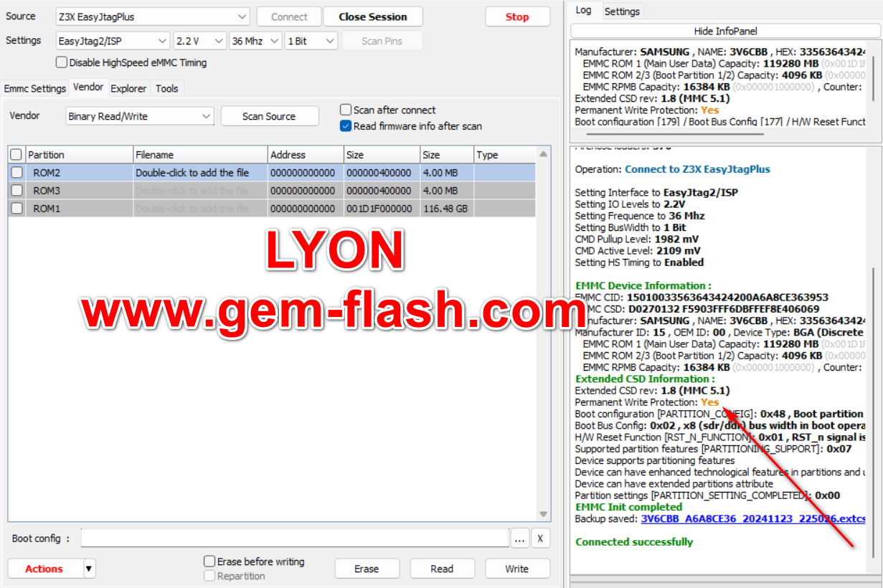Click the Read button

[442, 569]
